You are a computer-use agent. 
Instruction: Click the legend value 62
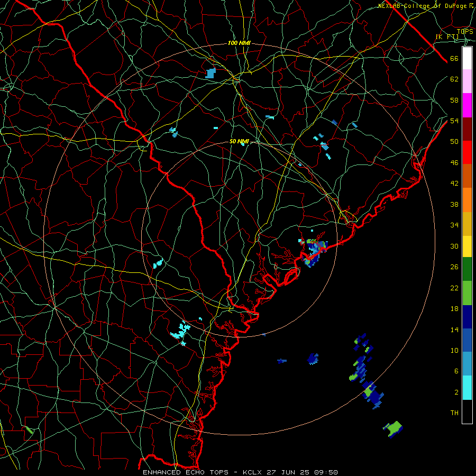tap(454, 79)
